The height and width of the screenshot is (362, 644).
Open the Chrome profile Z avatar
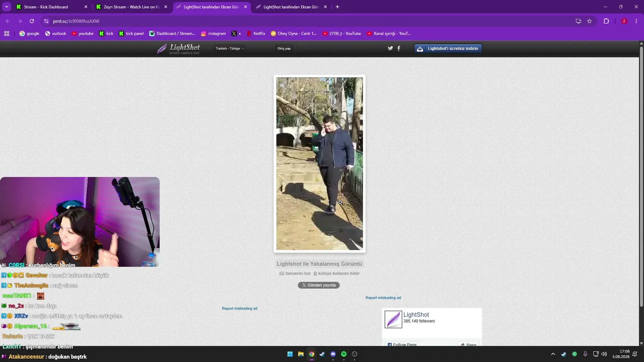(x=624, y=21)
